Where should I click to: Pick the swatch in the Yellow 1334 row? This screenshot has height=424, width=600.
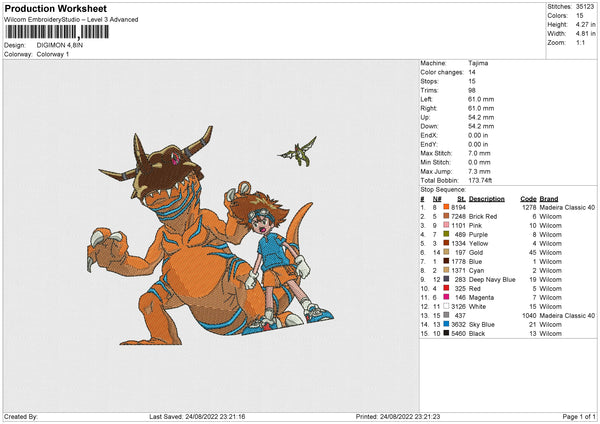[446, 243]
